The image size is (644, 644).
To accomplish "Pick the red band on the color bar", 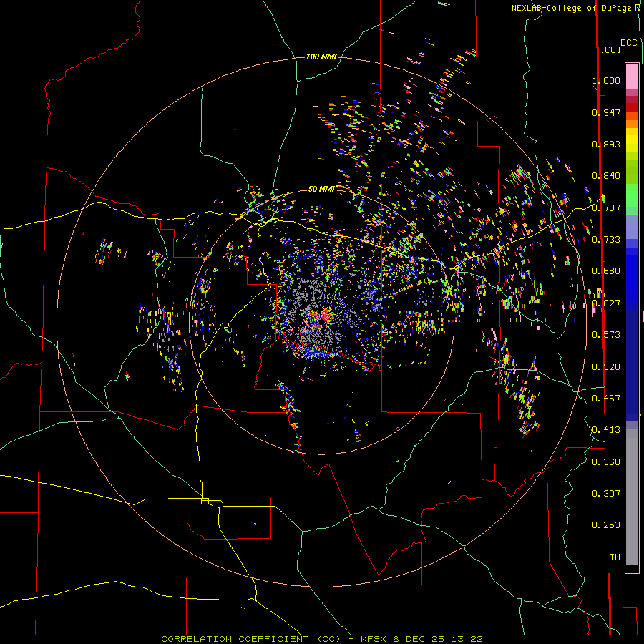I will point(632,107).
